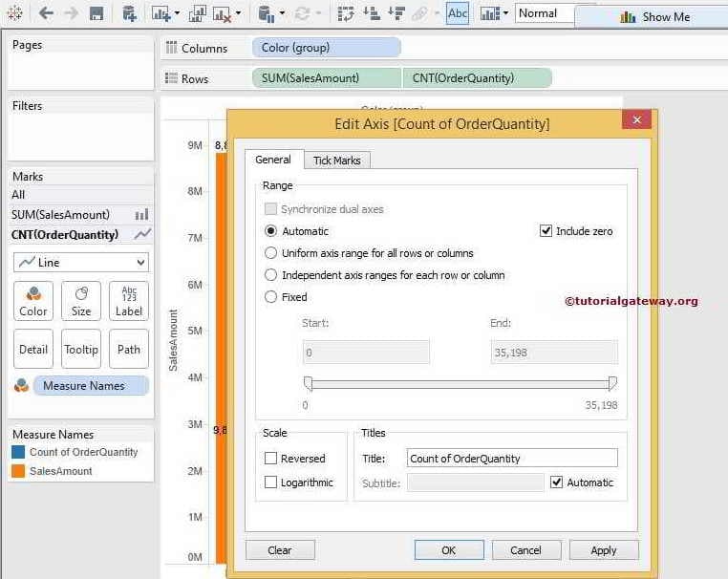Click the range slider right handle
This screenshot has height=579, width=728.
point(612,383)
